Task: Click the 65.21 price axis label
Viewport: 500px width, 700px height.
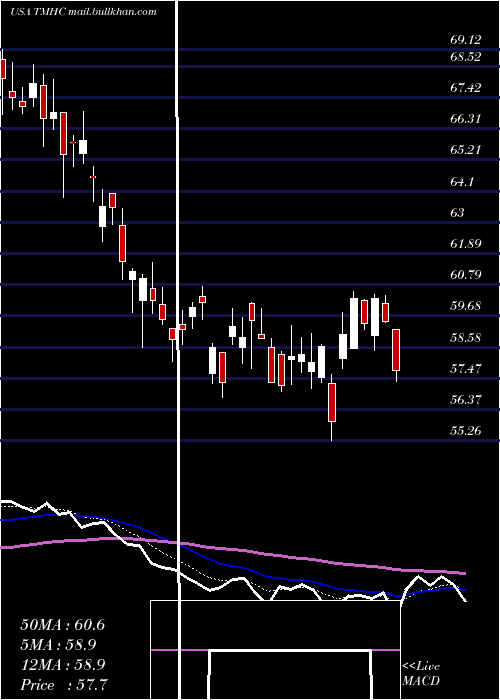Action: click(466, 150)
